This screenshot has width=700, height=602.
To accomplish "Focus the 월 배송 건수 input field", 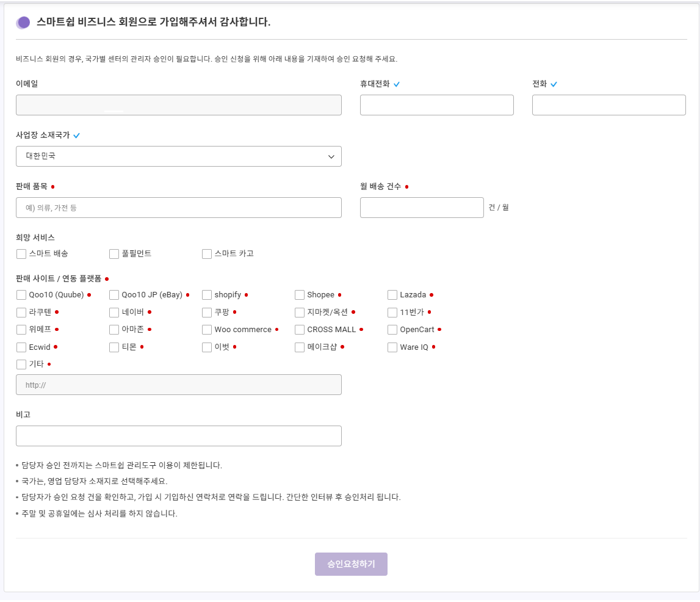I will (422, 208).
